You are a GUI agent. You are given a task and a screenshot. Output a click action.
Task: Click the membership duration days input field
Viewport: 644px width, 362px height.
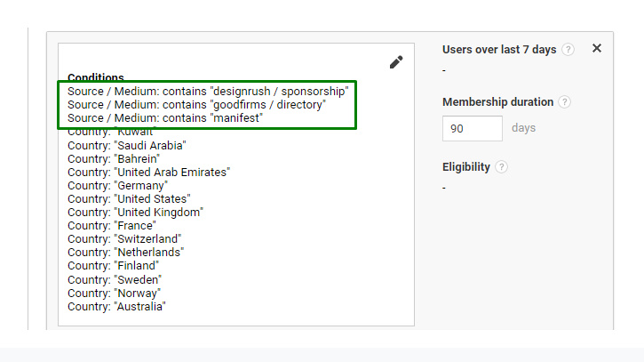(472, 128)
